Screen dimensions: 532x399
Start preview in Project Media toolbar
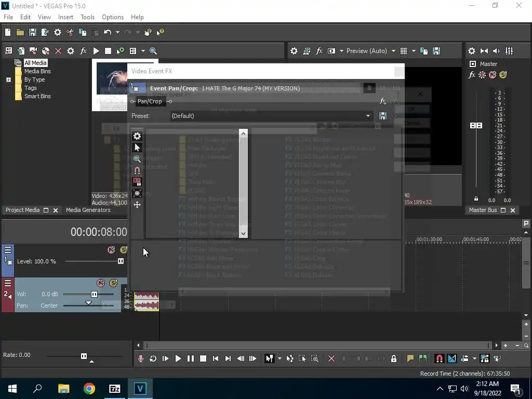click(x=96, y=51)
